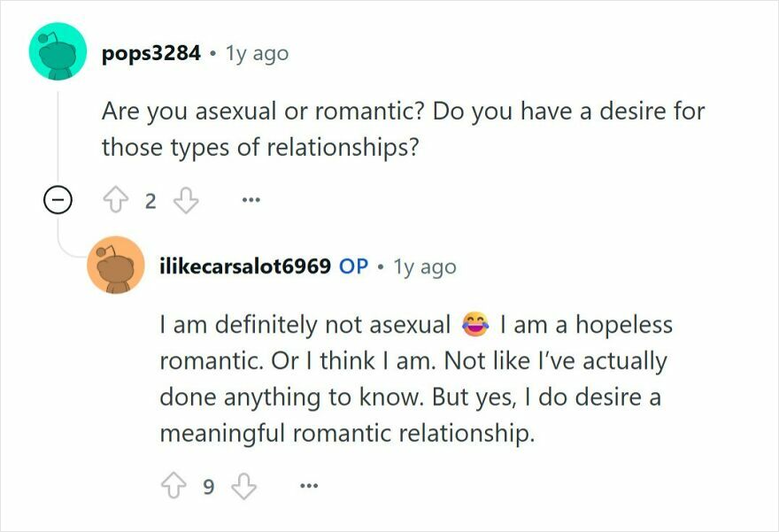Click the 1y ago timestamp on OP's reply
Viewport: 779px width, 532px height.
(x=426, y=266)
